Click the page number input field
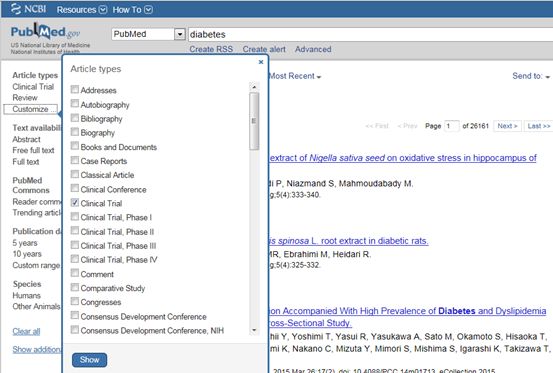Viewport: 553px width, 373px height. [452, 126]
